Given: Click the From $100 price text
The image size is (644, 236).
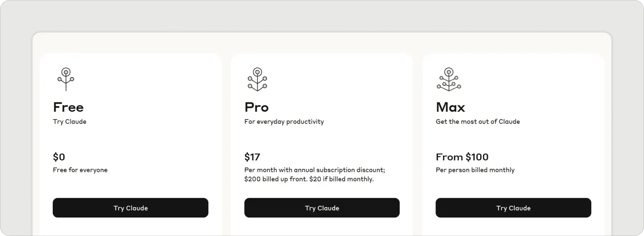Looking at the screenshot, I should 462,157.
